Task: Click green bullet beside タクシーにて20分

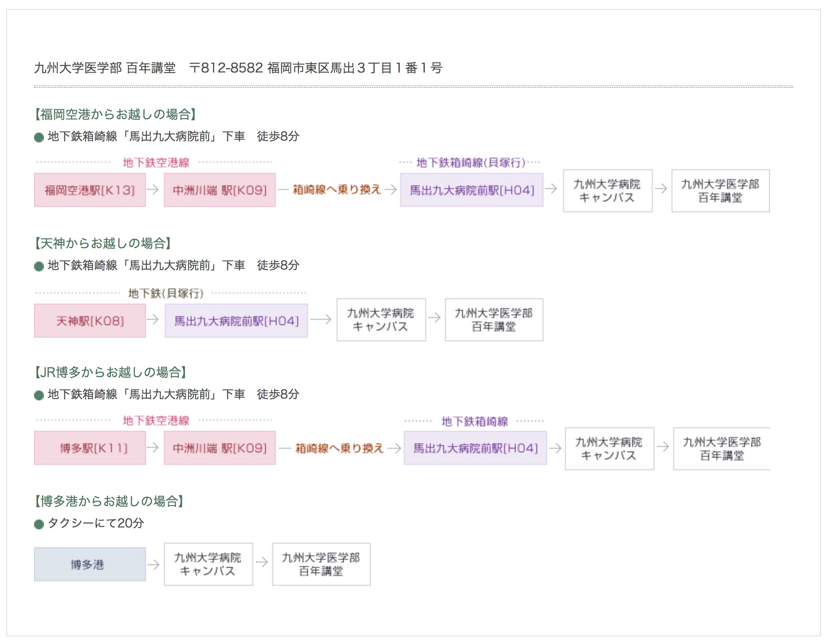Action: coord(39,524)
